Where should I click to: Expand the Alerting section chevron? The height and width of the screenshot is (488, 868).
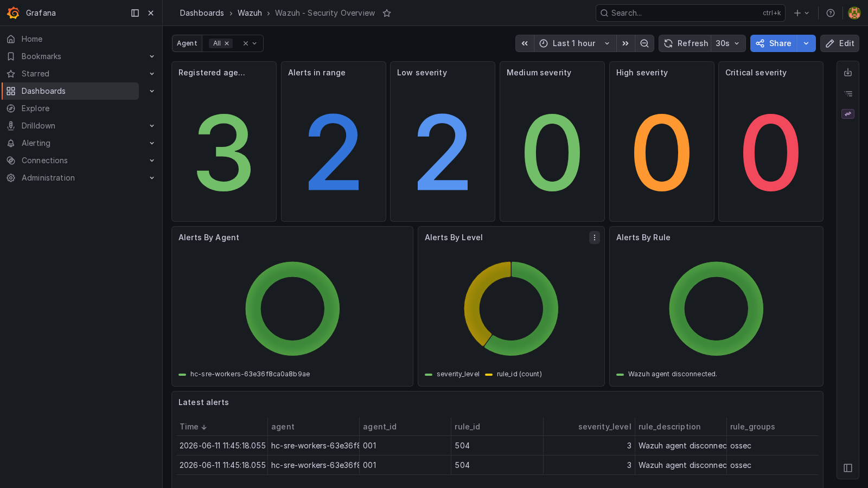pyautogui.click(x=152, y=143)
